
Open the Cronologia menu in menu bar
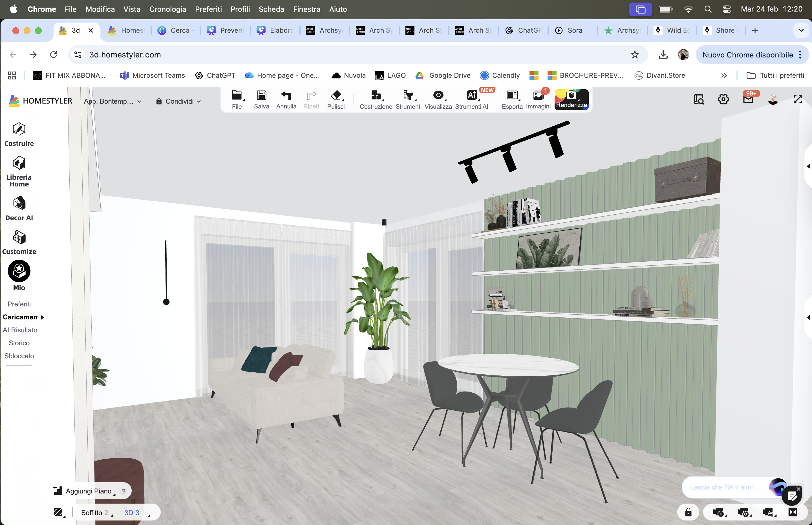point(167,9)
